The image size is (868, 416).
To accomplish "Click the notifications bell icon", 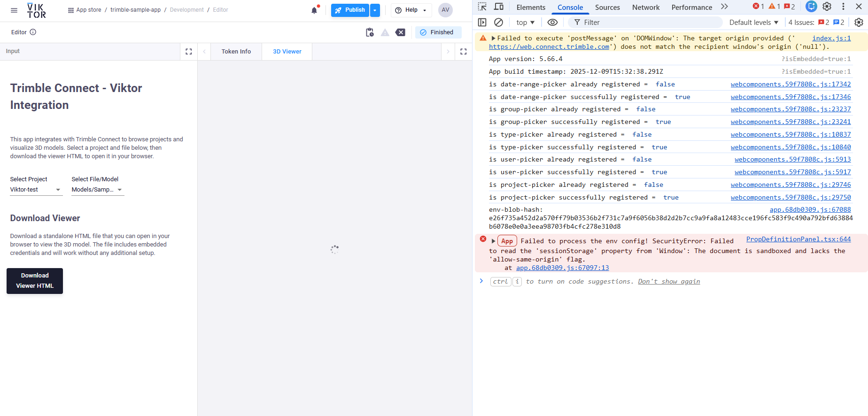I will click(x=314, y=10).
